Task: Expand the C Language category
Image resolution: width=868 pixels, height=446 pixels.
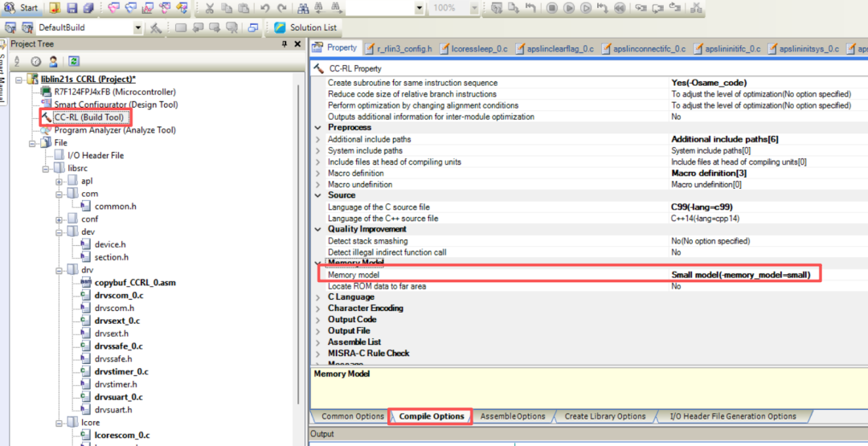Action: pyautogui.click(x=317, y=297)
